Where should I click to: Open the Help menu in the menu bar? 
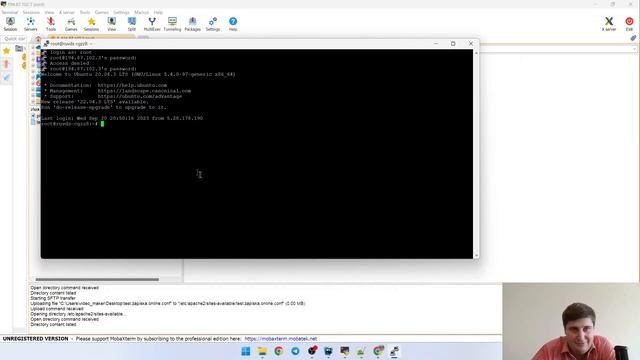pyautogui.click(x=158, y=12)
